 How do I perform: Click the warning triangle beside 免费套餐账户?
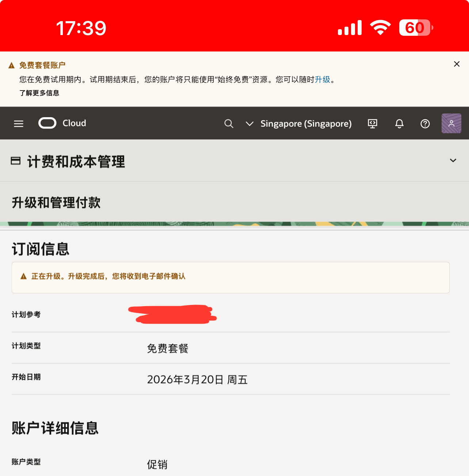[12, 65]
